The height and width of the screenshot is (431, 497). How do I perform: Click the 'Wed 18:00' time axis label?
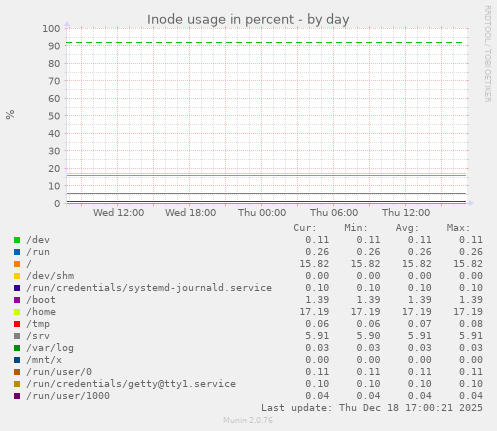(190, 213)
